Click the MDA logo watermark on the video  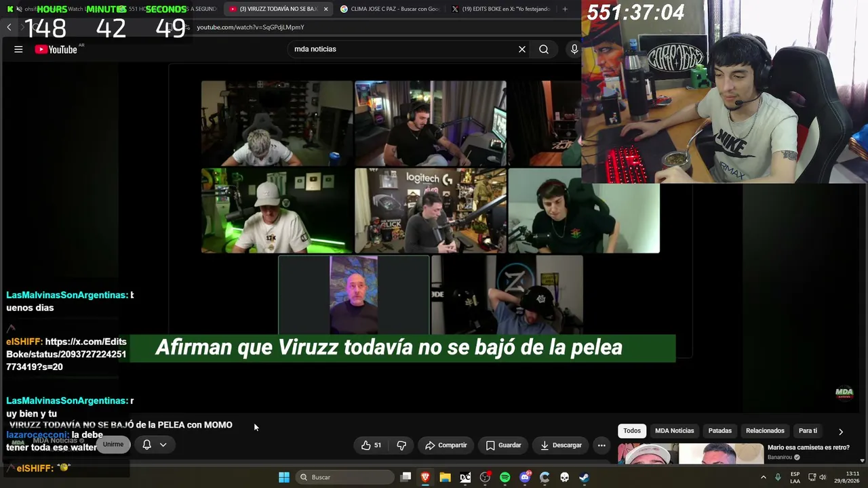(x=844, y=392)
